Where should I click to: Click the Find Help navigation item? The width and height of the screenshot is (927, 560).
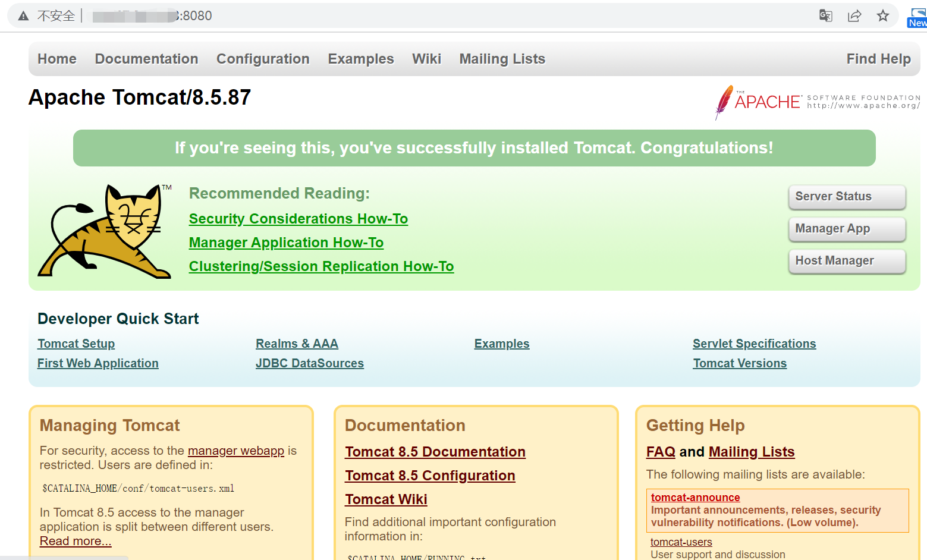(879, 59)
